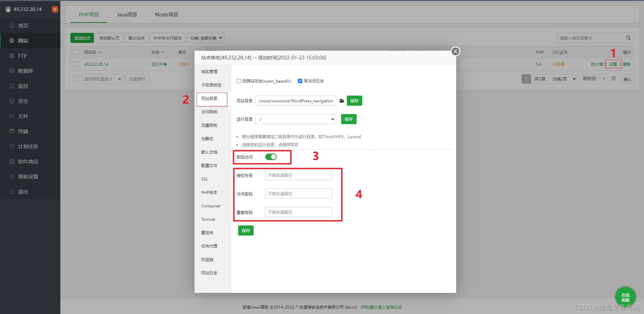Click the terminal icon beside 终端
Screen dimensions: 644x314
click(x=12, y=131)
